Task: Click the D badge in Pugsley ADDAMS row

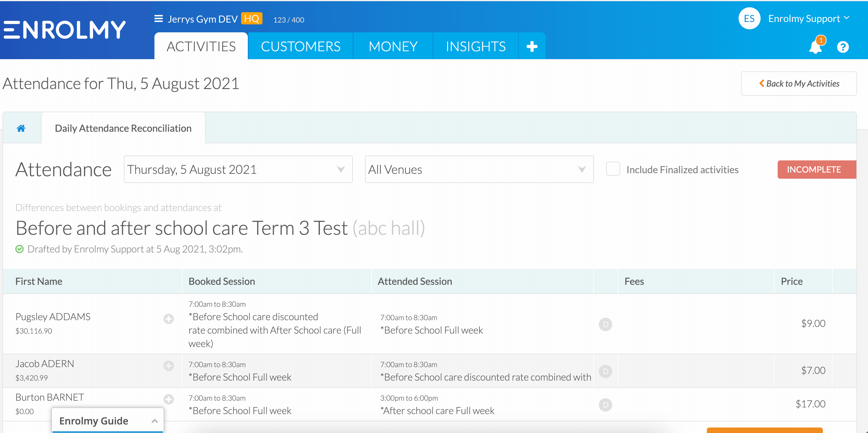Action: pos(606,324)
